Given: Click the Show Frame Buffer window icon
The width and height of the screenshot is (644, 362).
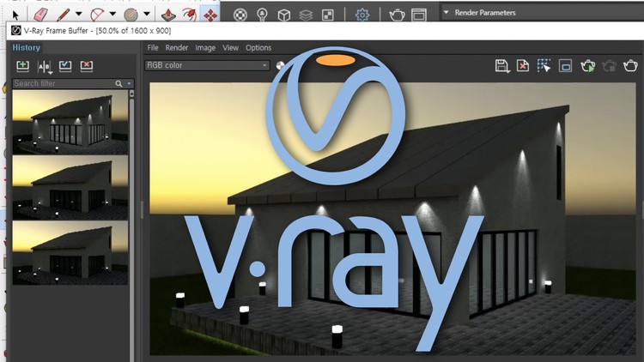Looking at the screenshot, I should pos(419,15).
